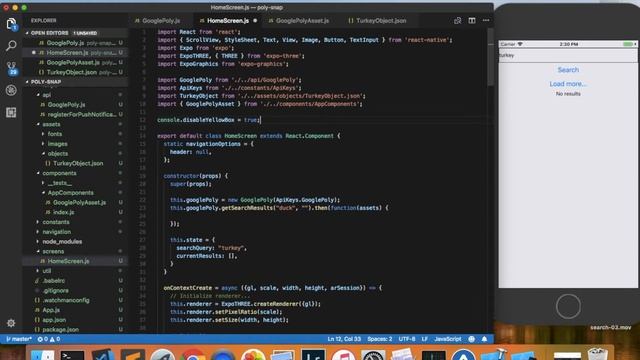Open notifications bell in status bar
The image size is (640, 360).
point(484,339)
